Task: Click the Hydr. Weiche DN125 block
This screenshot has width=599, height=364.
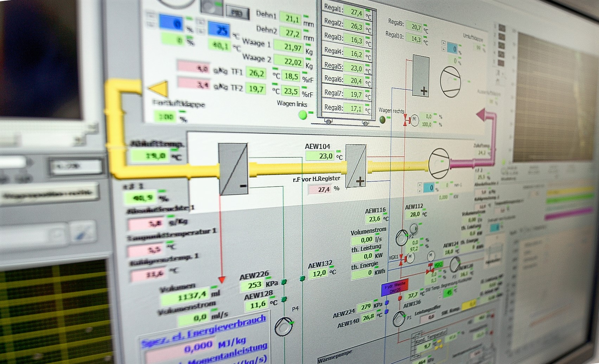Action: (x=395, y=288)
